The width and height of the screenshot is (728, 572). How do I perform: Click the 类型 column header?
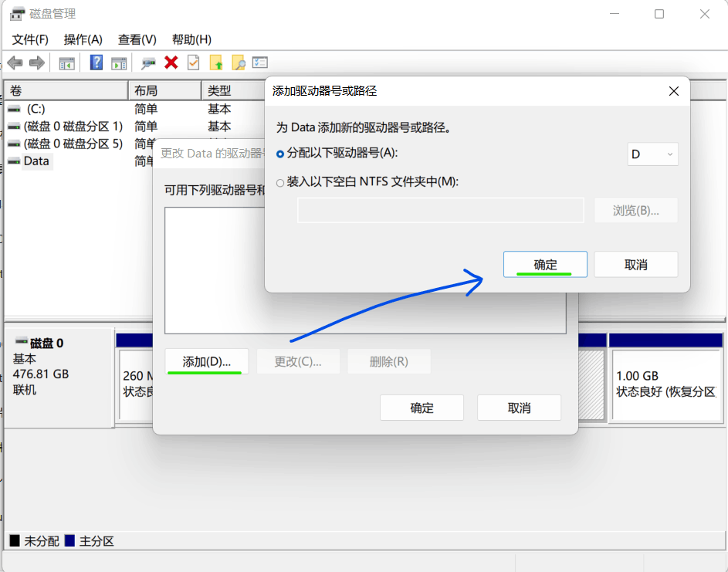click(x=234, y=90)
